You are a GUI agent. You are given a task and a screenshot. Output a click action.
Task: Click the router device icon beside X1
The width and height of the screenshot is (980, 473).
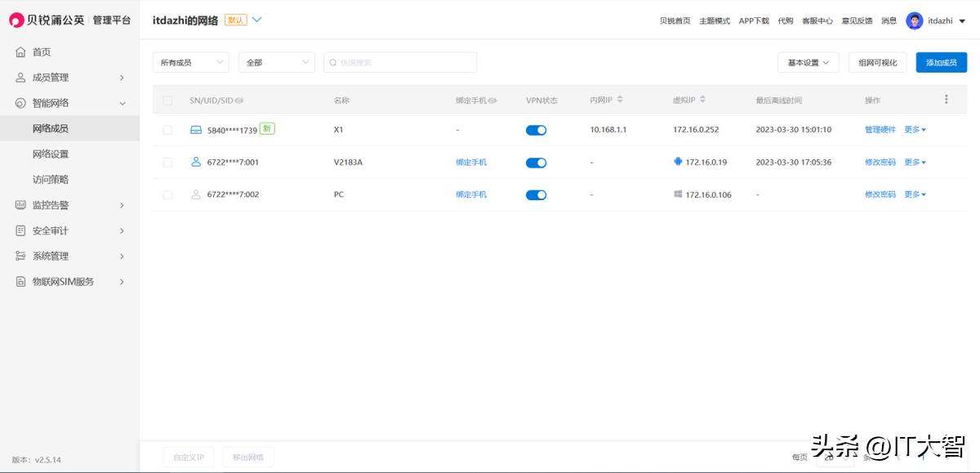coord(195,128)
